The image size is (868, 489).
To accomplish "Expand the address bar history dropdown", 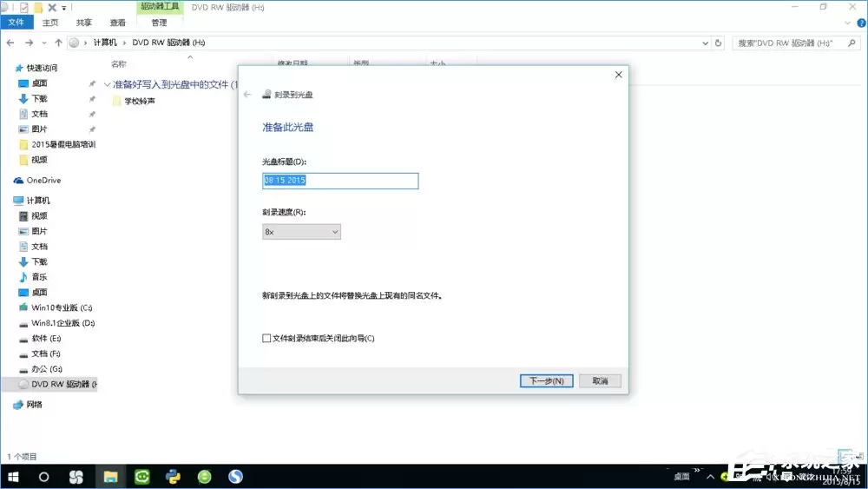I will [x=705, y=43].
